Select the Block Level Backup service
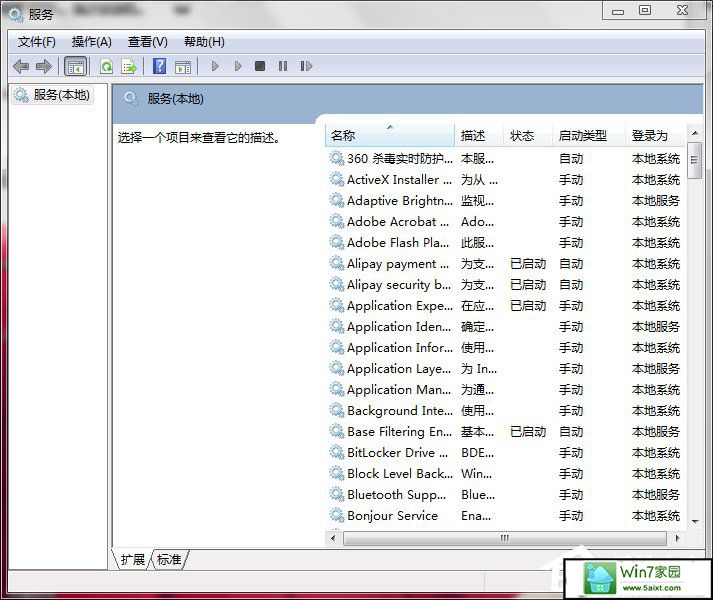 point(505,474)
